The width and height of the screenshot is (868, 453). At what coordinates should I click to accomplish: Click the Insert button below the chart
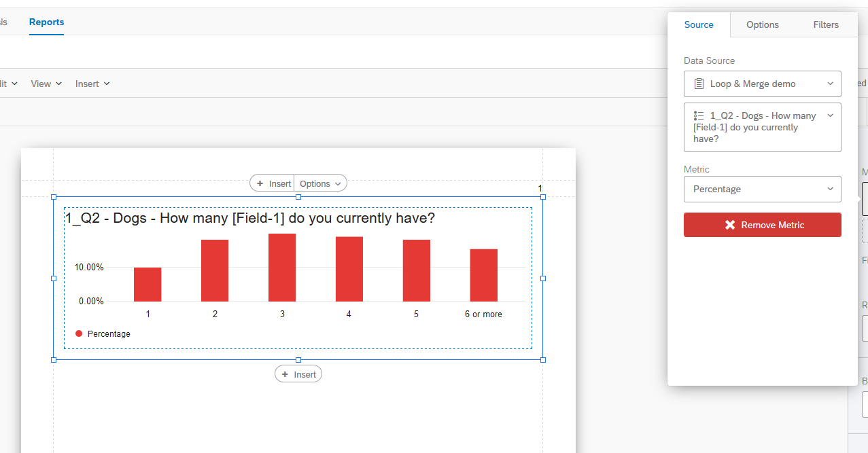coord(298,374)
